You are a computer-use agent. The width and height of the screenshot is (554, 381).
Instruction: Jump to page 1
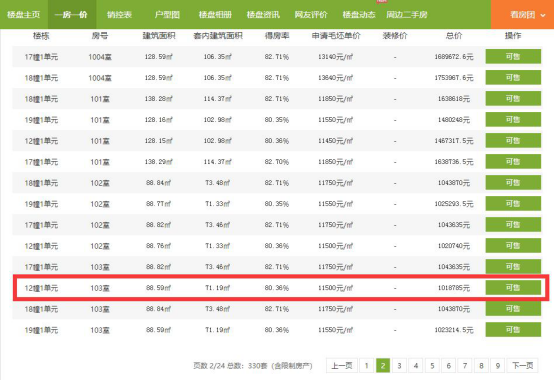point(366,365)
